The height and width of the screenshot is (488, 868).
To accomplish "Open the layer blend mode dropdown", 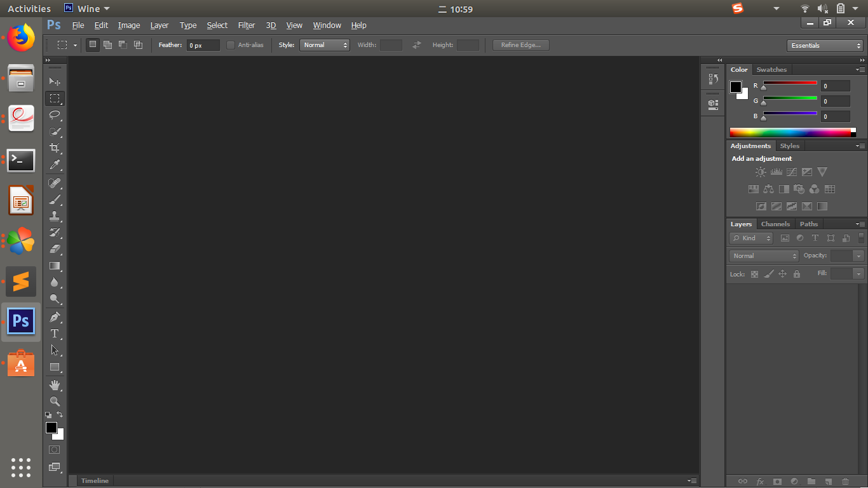I will pyautogui.click(x=763, y=255).
